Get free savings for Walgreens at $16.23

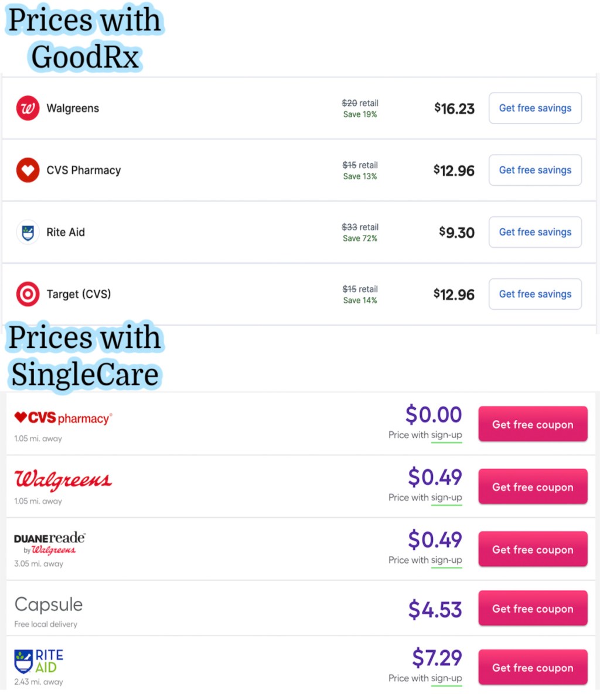click(x=535, y=108)
